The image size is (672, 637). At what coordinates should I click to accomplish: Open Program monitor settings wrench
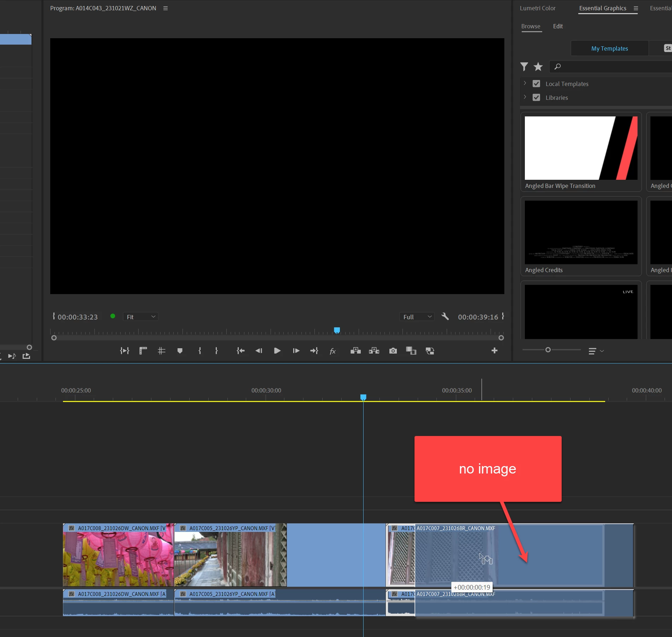(x=445, y=316)
